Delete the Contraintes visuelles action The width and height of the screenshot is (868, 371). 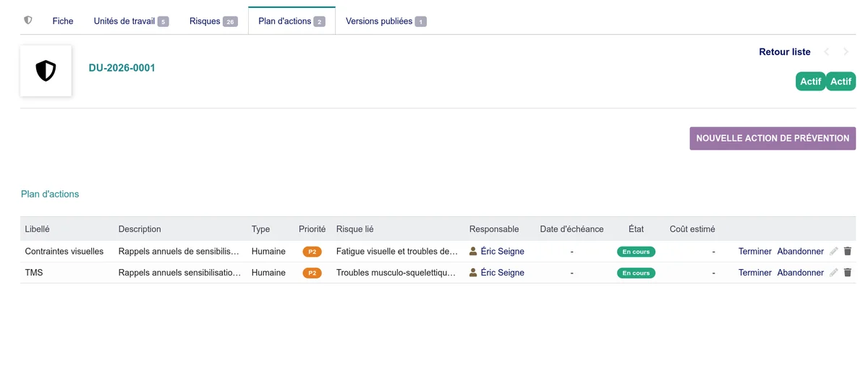848,252
